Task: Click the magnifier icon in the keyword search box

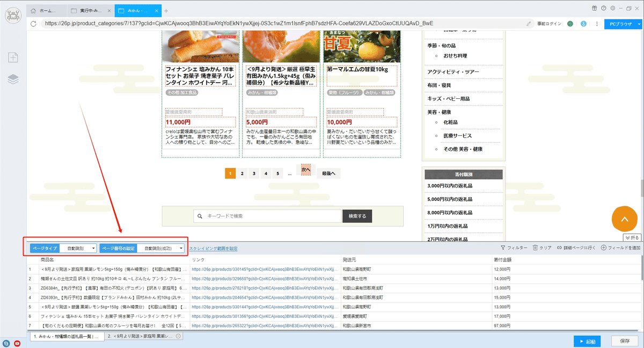Action: (x=200, y=216)
